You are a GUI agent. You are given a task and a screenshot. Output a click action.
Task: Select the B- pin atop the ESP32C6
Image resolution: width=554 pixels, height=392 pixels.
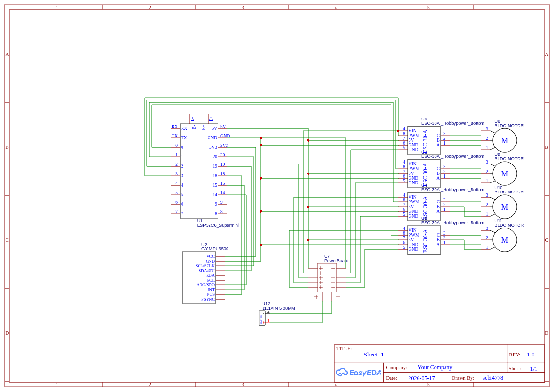191,119
